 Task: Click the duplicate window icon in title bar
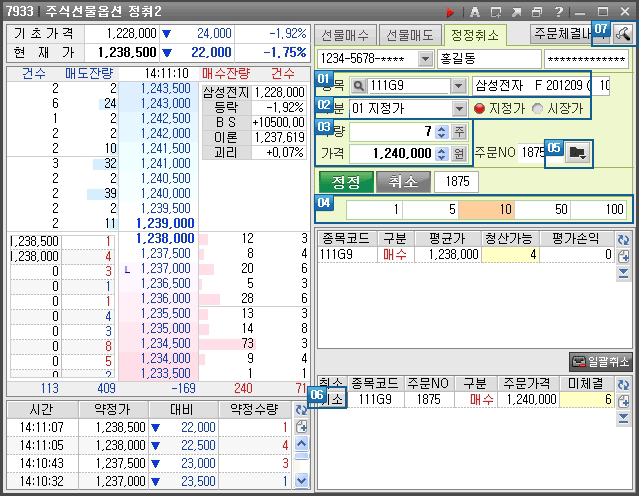(x=537, y=12)
